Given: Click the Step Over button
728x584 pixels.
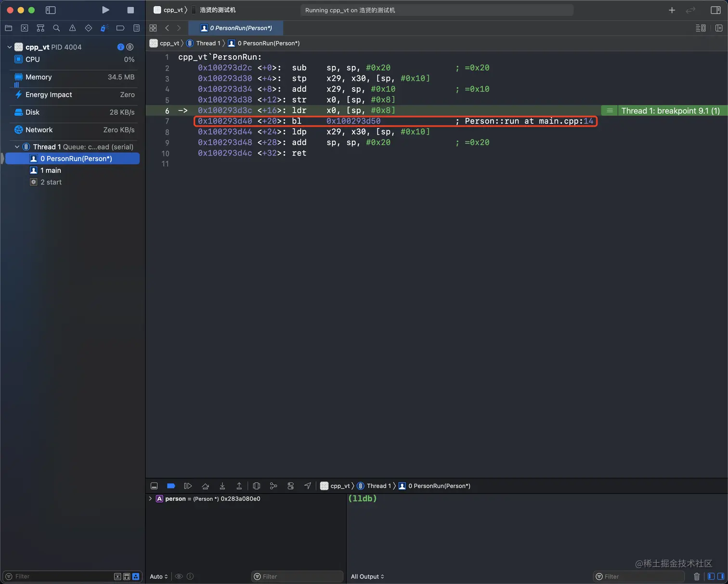Looking at the screenshot, I should pyautogui.click(x=205, y=486).
